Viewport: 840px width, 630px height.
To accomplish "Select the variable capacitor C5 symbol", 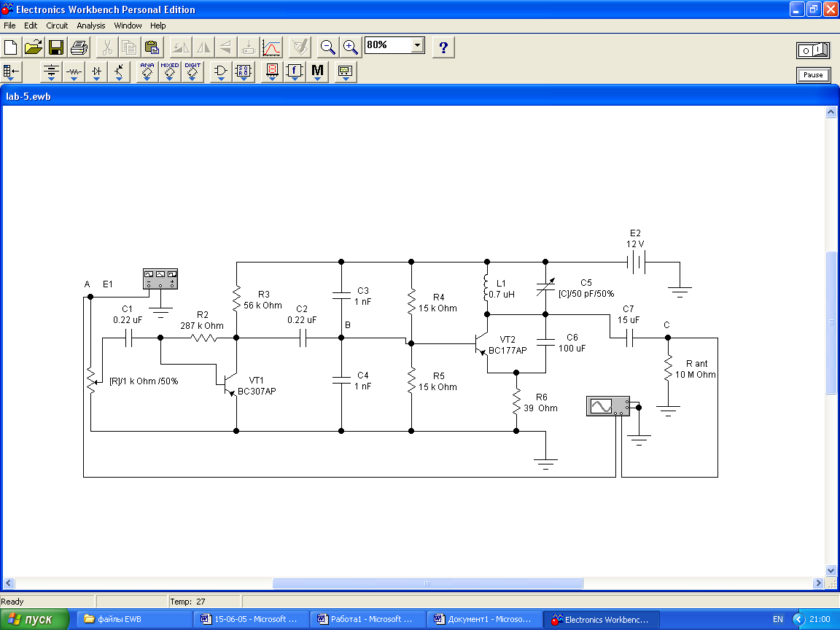I will pyautogui.click(x=545, y=288).
